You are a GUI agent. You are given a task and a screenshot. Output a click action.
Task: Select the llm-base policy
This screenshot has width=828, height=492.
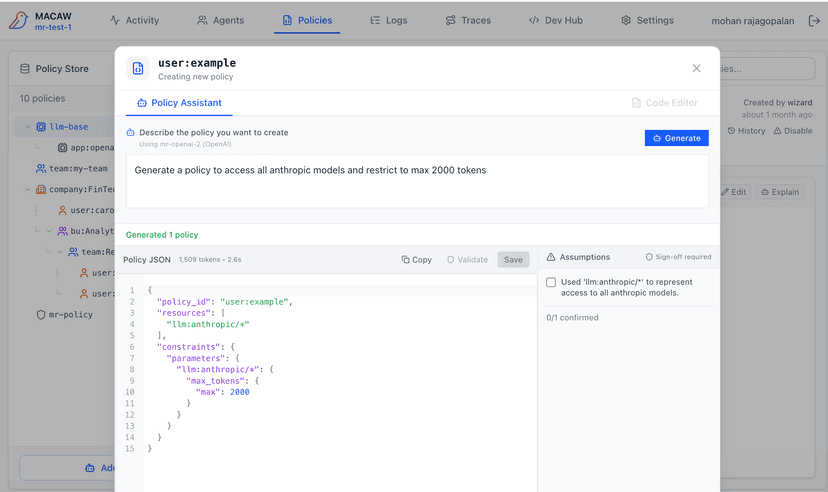[69, 127]
